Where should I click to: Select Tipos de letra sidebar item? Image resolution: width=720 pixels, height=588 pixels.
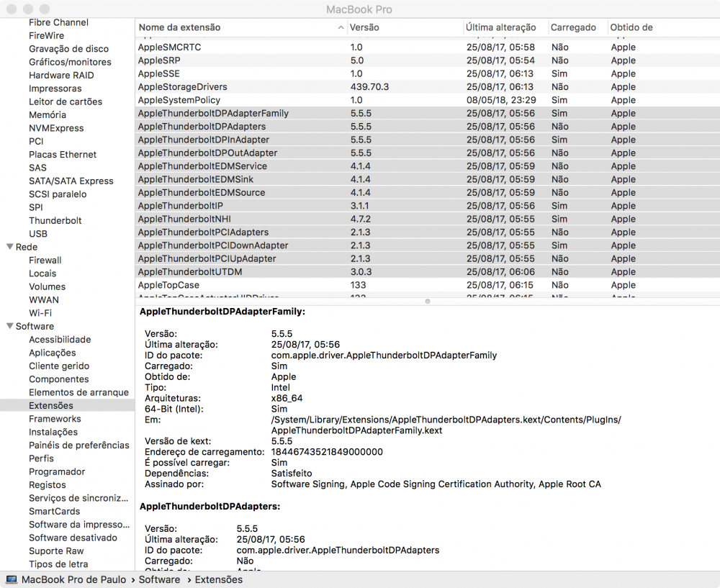58,564
